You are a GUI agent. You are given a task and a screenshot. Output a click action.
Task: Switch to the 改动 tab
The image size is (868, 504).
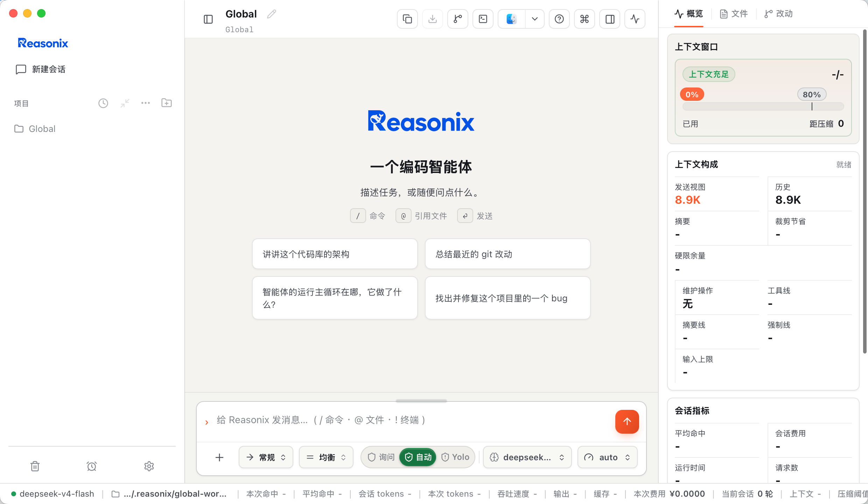pos(778,14)
